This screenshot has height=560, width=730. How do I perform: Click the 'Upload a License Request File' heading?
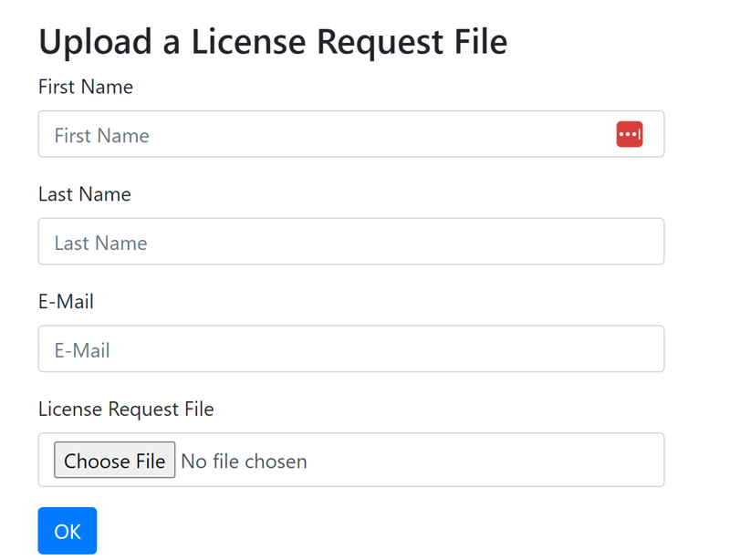(x=272, y=42)
